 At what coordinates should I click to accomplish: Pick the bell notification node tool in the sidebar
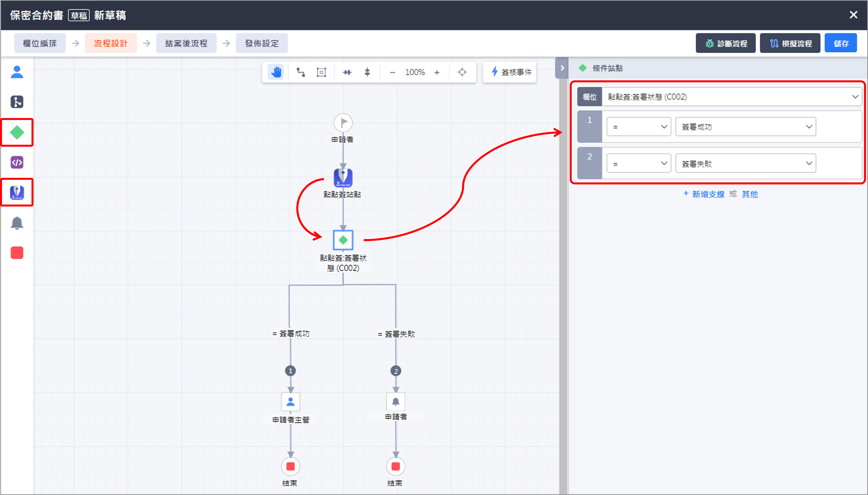(17, 223)
